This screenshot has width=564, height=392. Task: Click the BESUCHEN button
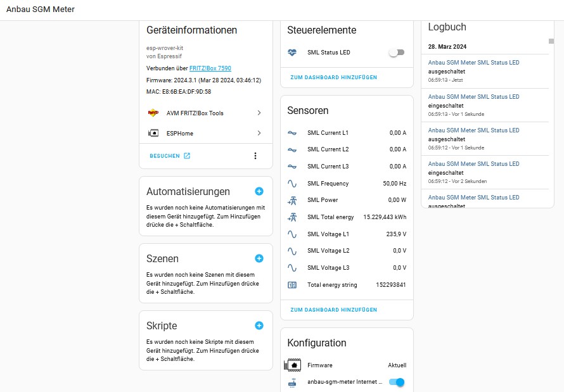[170, 156]
